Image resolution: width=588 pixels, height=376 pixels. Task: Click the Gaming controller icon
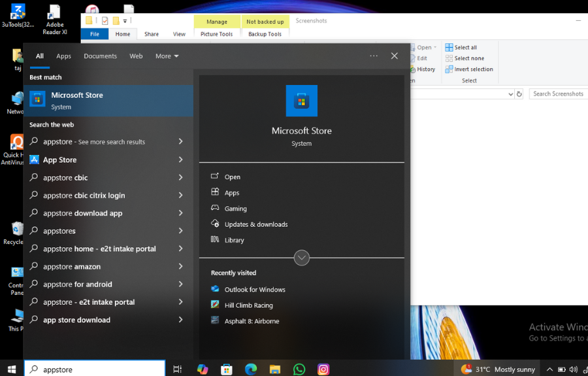coord(214,208)
